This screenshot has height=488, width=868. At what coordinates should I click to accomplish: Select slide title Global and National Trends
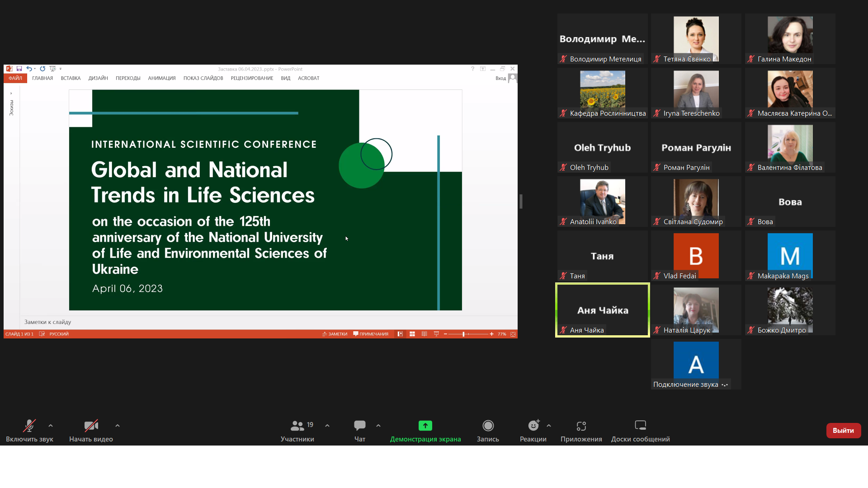[203, 183]
